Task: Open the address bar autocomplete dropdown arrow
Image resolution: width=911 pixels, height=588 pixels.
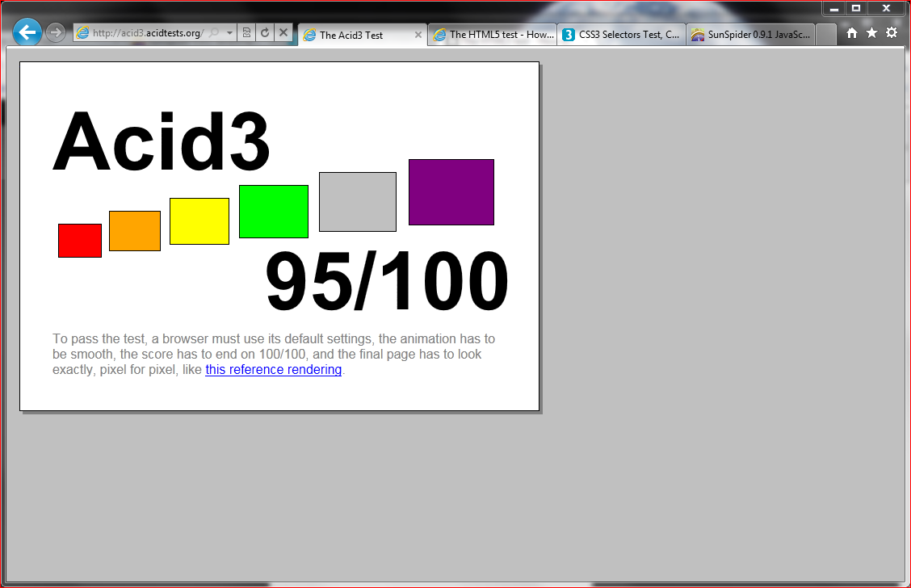Action: 229,33
